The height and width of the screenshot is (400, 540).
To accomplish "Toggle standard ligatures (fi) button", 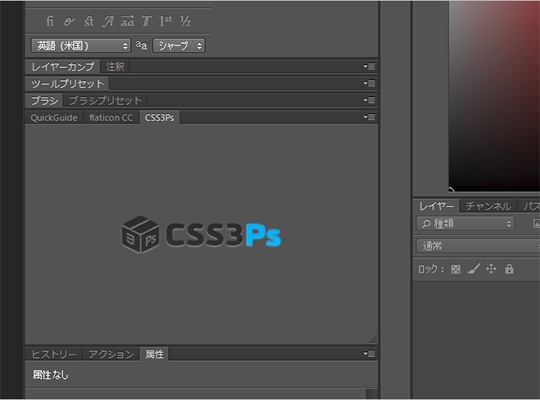I will coord(50,21).
